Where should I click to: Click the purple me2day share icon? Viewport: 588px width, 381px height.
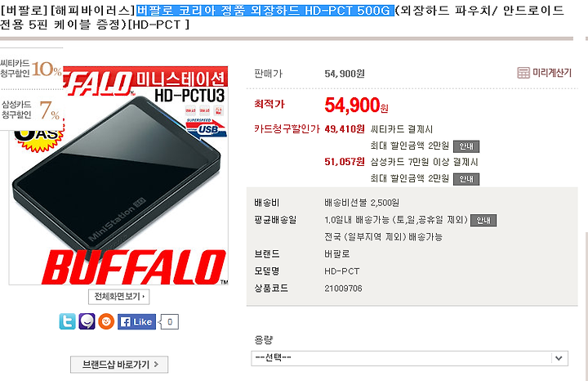click(x=87, y=321)
